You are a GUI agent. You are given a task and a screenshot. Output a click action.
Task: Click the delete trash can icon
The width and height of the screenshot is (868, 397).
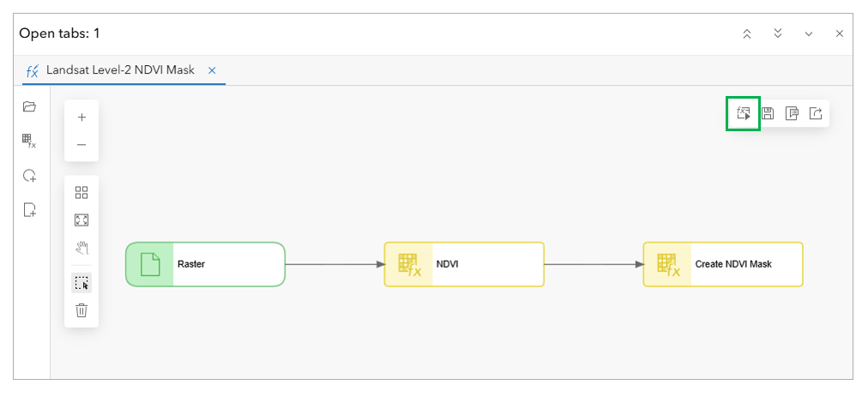point(81,310)
